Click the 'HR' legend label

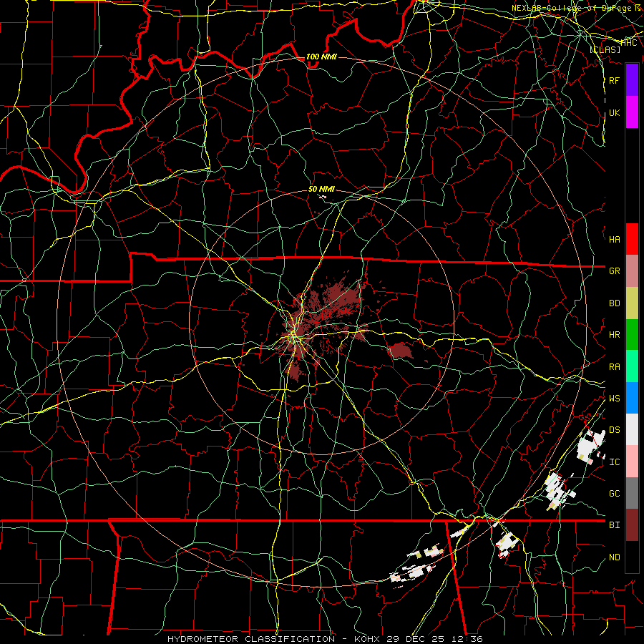(614, 335)
